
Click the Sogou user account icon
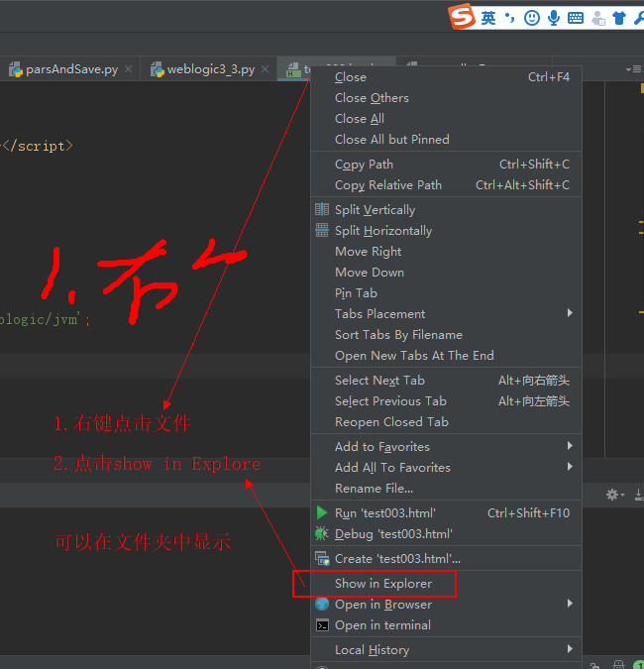[598, 18]
